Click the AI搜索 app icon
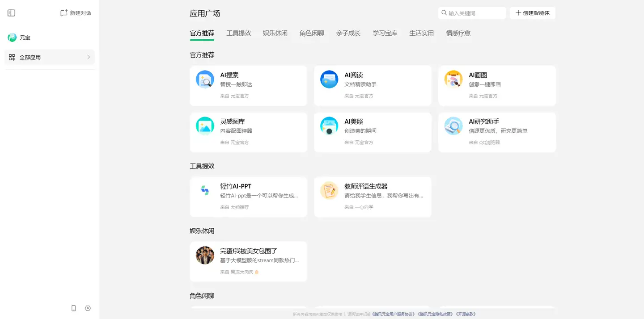This screenshot has width=644, height=319. pos(205,80)
